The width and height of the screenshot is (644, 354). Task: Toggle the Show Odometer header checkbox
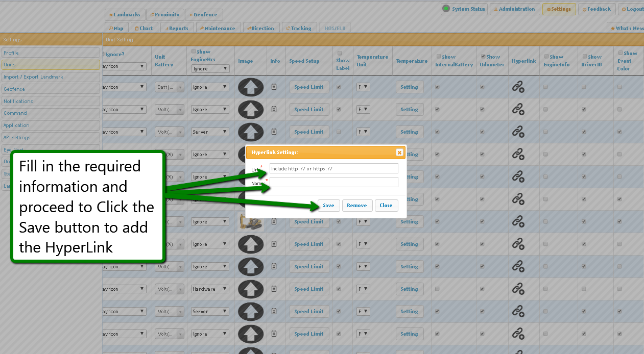tap(483, 57)
